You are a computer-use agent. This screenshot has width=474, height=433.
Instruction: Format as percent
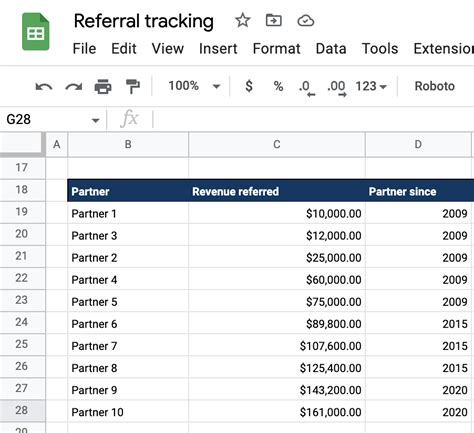278,86
